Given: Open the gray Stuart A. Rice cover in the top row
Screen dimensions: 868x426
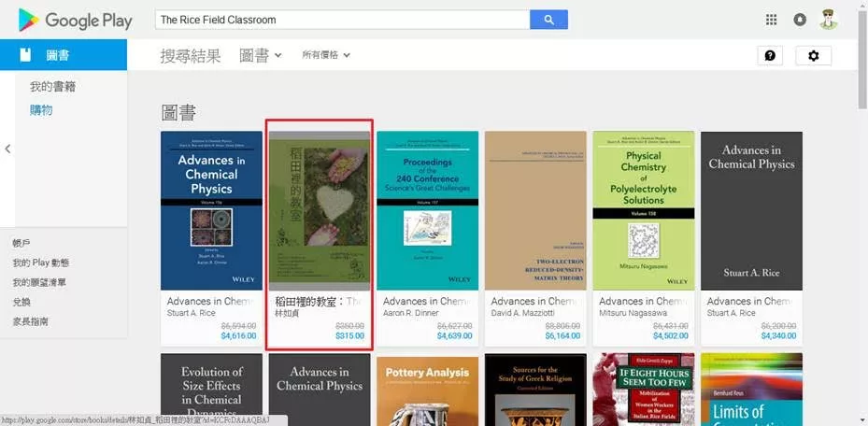Looking at the screenshot, I should [751, 211].
